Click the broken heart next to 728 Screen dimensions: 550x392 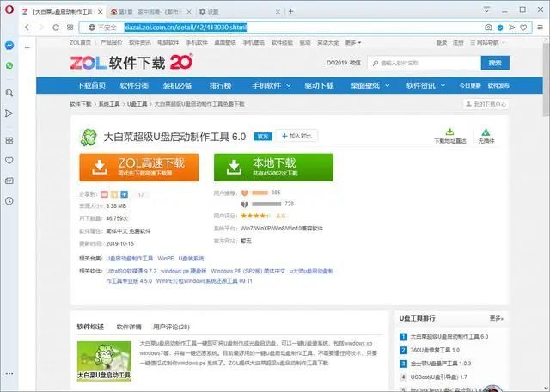click(244, 205)
